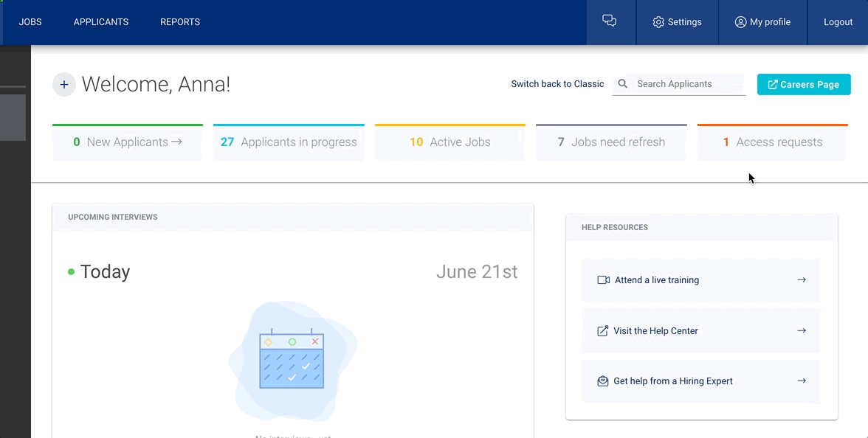Open the Careers Page button
This screenshot has height=438, width=868.
click(x=804, y=85)
